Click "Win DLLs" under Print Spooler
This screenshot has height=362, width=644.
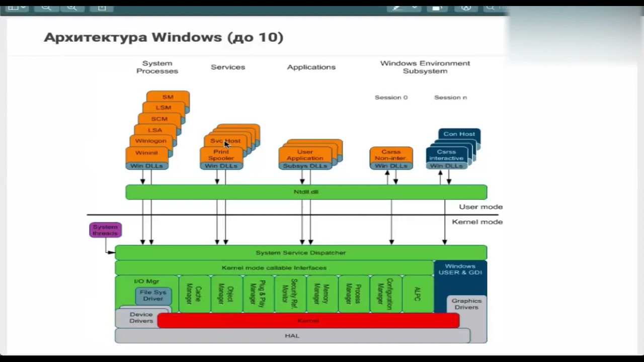click(x=221, y=166)
